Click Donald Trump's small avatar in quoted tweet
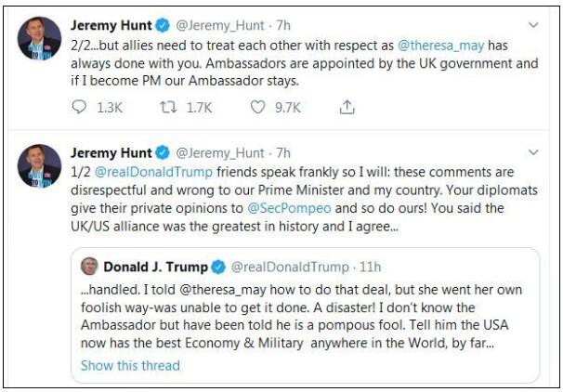This screenshot has height=392, width=563. (90, 268)
